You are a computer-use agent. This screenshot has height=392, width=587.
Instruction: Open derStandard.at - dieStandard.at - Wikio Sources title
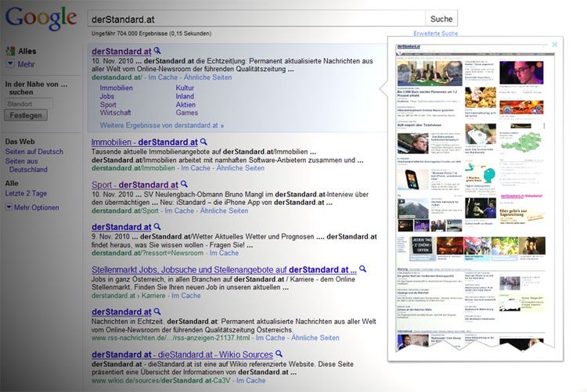(182, 354)
